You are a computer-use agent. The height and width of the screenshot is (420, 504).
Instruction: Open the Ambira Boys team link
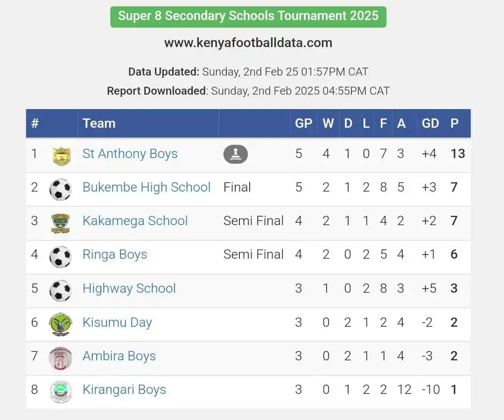point(119,356)
